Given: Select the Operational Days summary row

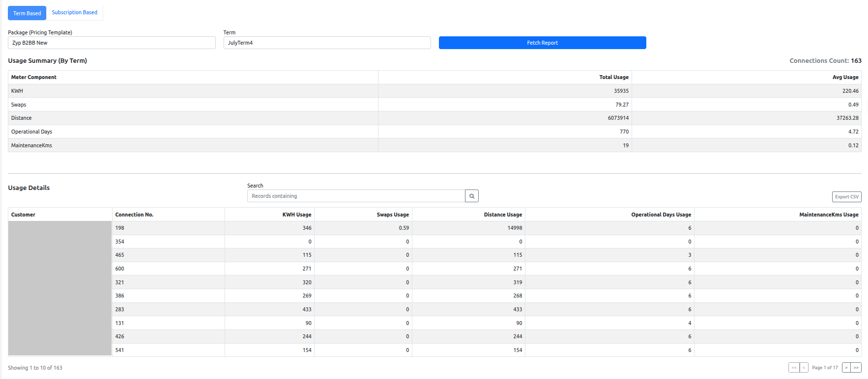Looking at the screenshot, I should (x=434, y=132).
